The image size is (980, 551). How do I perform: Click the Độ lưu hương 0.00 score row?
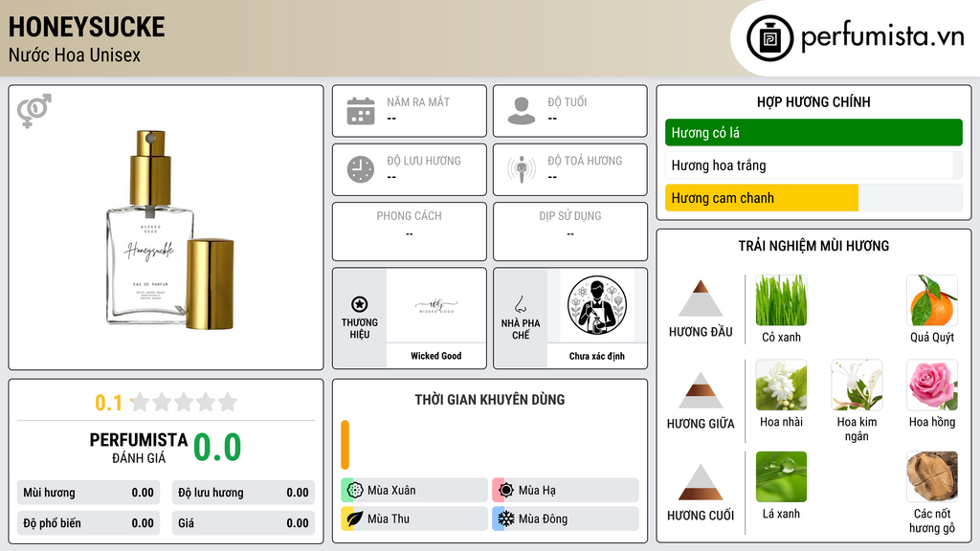(x=243, y=493)
